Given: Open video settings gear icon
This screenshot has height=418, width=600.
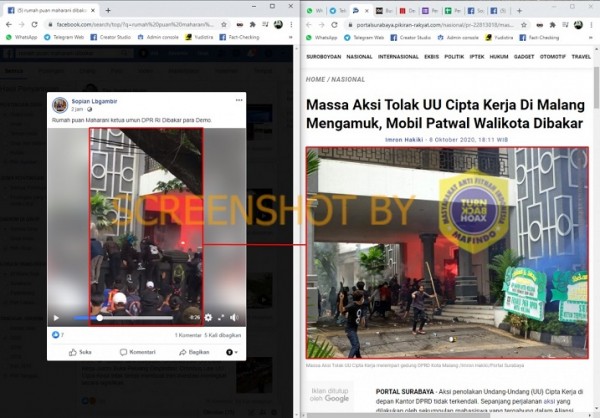Looking at the screenshot, I should click(x=207, y=318).
